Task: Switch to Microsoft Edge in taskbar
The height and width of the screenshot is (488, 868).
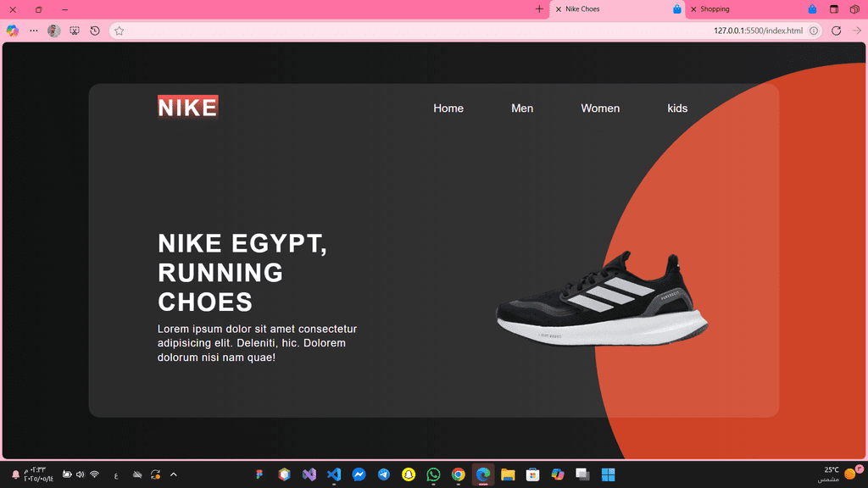Action: click(x=482, y=474)
